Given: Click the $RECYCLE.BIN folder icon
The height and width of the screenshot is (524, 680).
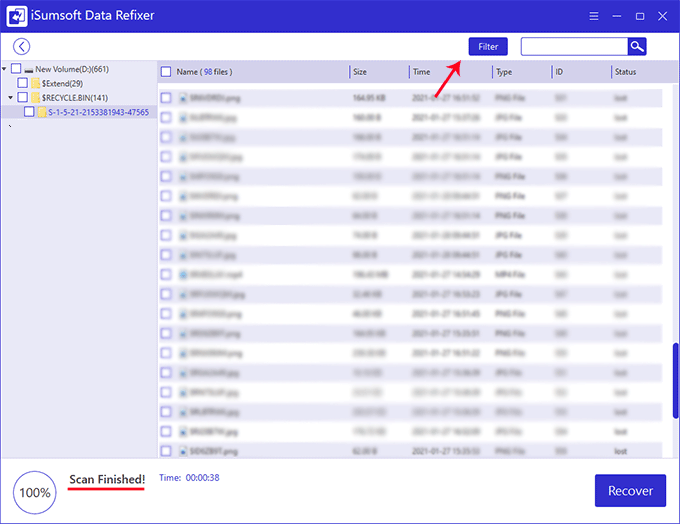Looking at the screenshot, I should [x=35, y=97].
